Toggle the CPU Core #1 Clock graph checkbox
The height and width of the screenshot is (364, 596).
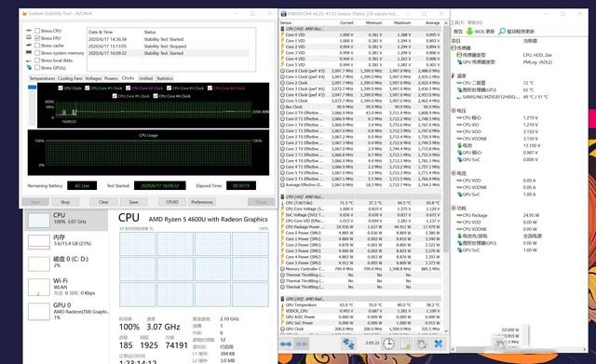point(87,88)
